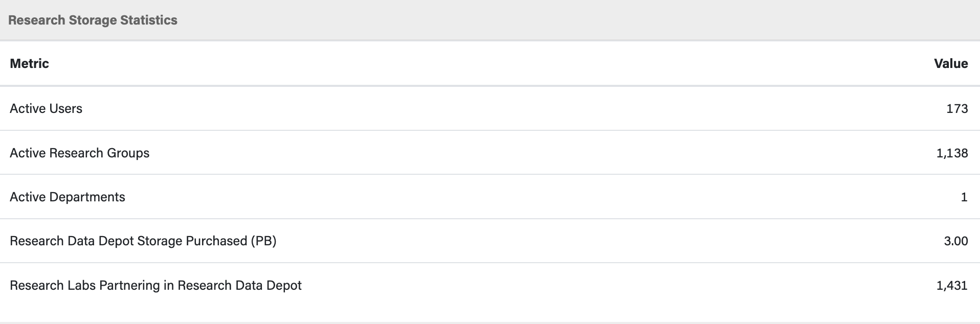This screenshot has width=980, height=324.
Task: Click the (PB) unit text
Action: coord(263,241)
